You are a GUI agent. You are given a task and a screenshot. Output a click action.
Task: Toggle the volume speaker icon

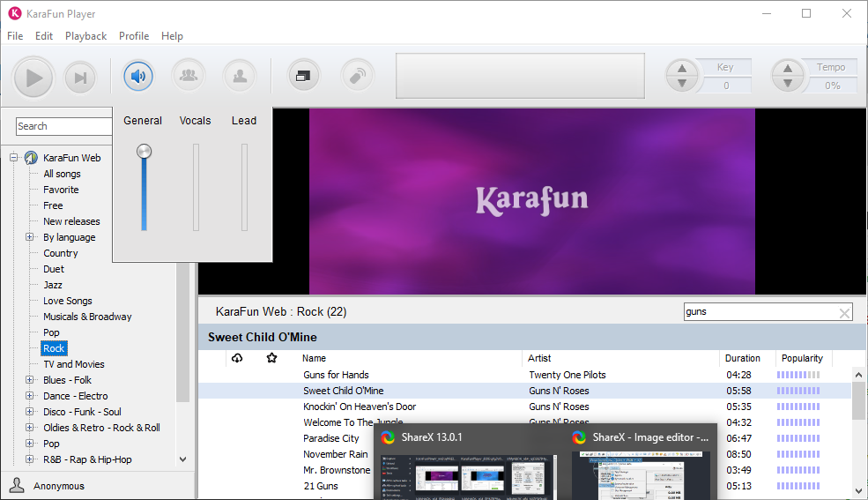(138, 76)
